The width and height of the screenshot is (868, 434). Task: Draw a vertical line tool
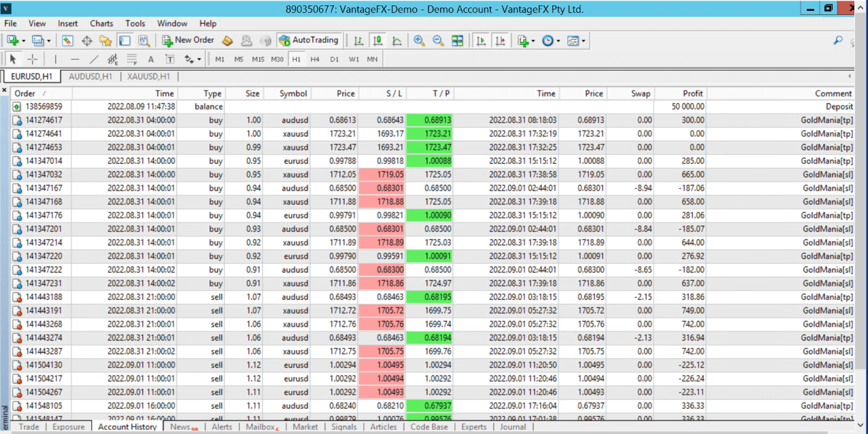(x=56, y=59)
